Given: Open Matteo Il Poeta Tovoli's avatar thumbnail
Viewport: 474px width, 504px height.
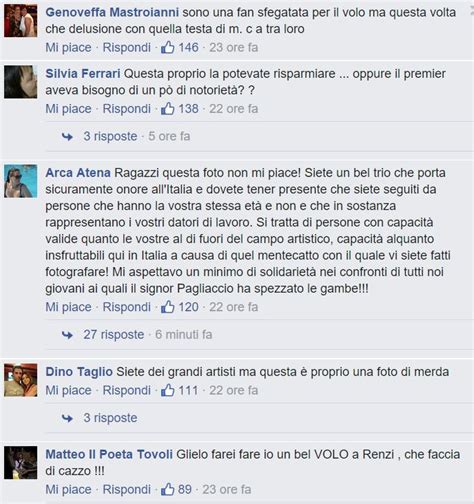Looking at the screenshot, I should [x=21, y=463].
